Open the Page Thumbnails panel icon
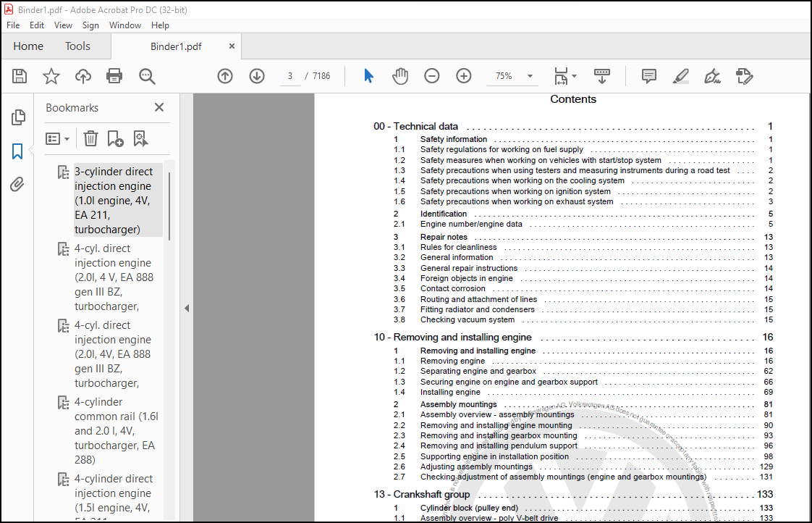Viewport: 812px width, 523px height. [18, 117]
